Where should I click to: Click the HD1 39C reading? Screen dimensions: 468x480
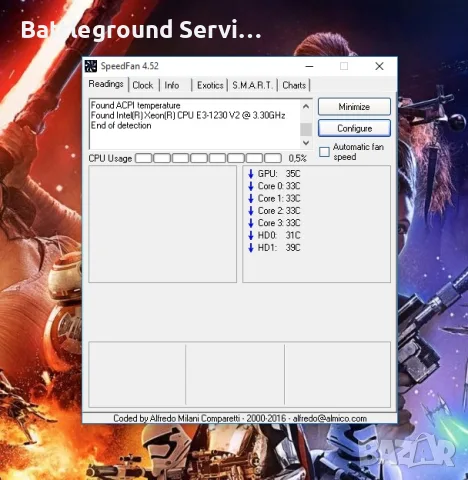(x=279, y=248)
